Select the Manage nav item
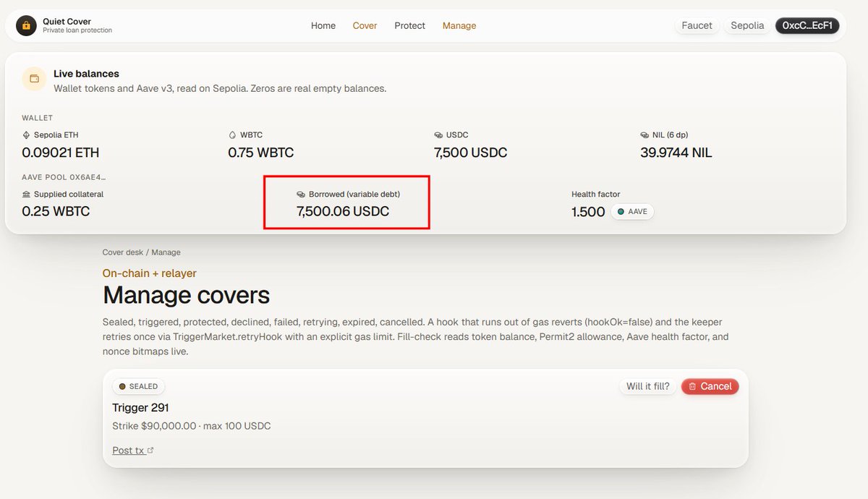This screenshot has width=868, height=499. click(459, 25)
